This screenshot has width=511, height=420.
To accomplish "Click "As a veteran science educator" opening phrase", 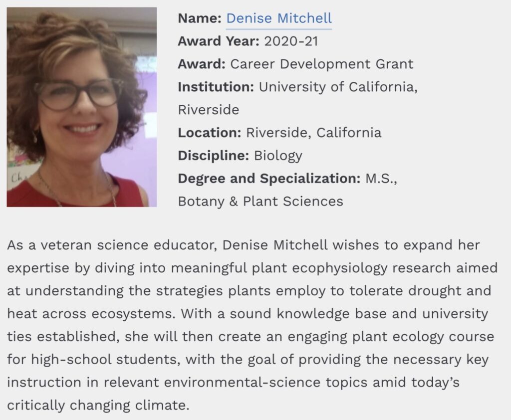I will (x=111, y=245).
